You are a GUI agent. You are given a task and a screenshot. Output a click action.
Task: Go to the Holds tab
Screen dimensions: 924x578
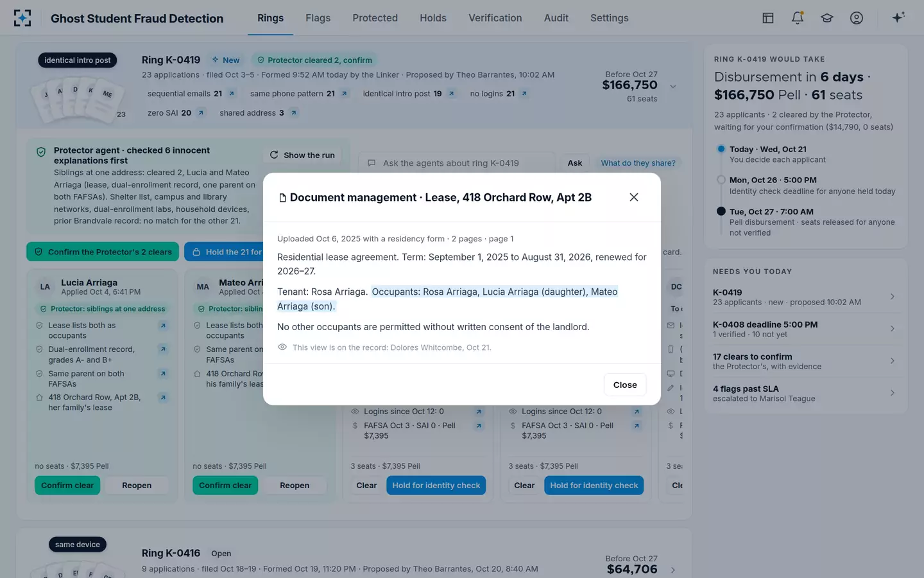tap(433, 18)
